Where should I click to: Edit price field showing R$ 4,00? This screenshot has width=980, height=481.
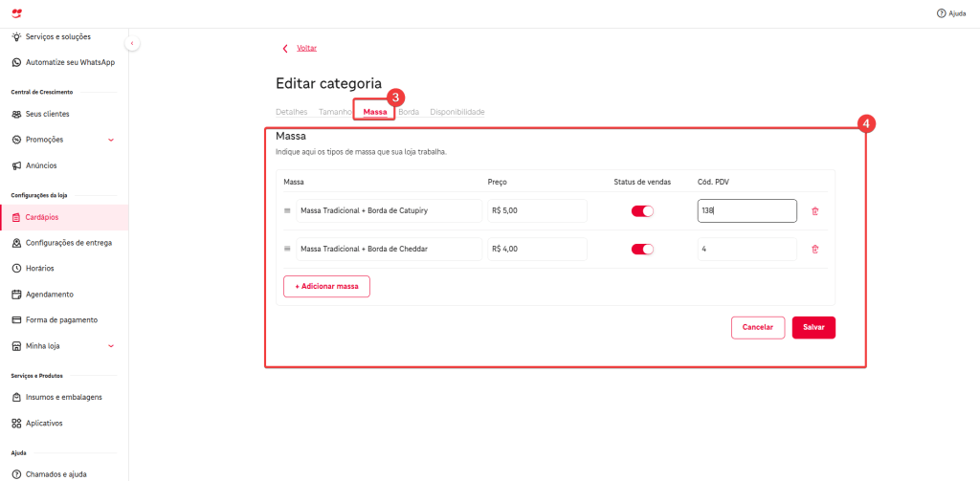(x=536, y=250)
